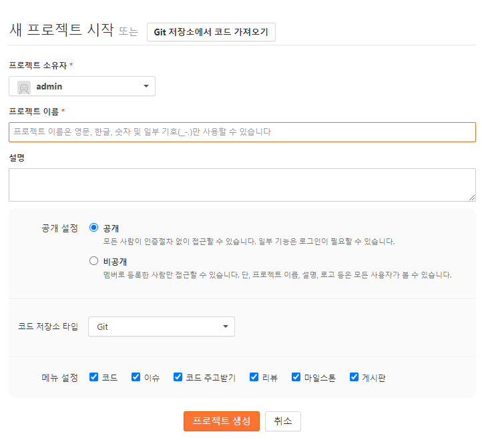This screenshot has height=448, width=482.
Task: Uncheck the 이슈 menu checkbox
Action: [136, 377]
